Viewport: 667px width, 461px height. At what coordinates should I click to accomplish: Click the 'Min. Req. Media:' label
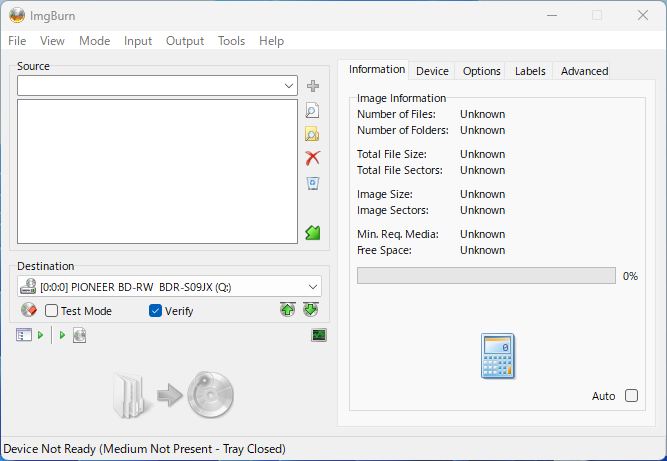(x=397, y=234)
